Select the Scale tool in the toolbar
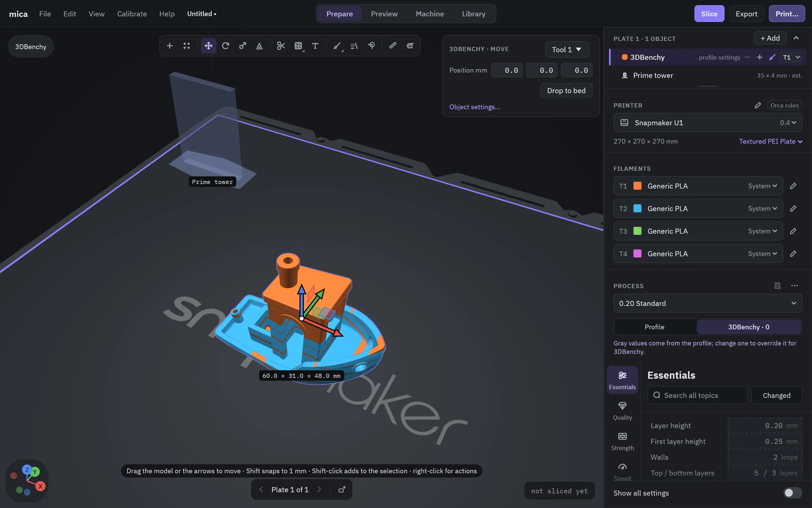This screenshot has width=812, height=508. click(242, 46)
